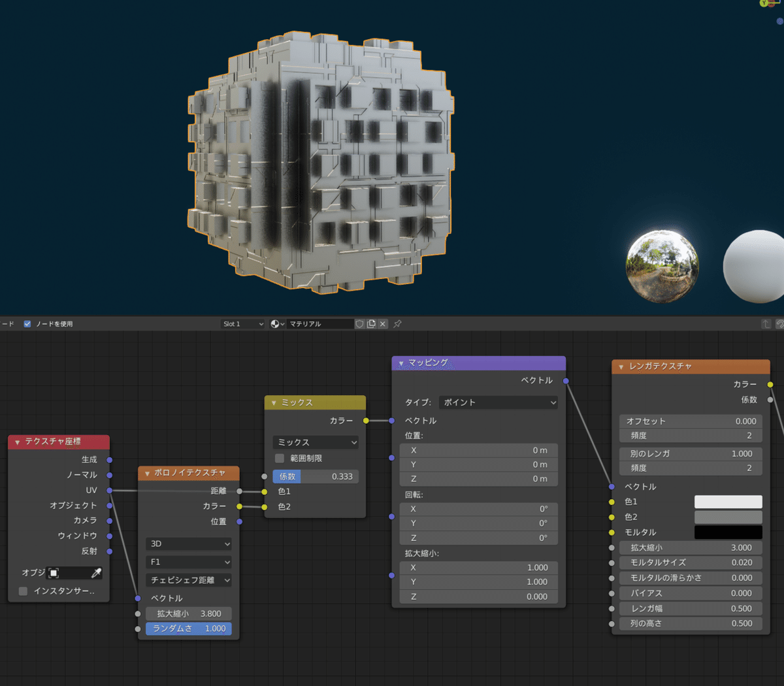
Task: Click the バイアス 0.000 field
Action: click(691, 593)
